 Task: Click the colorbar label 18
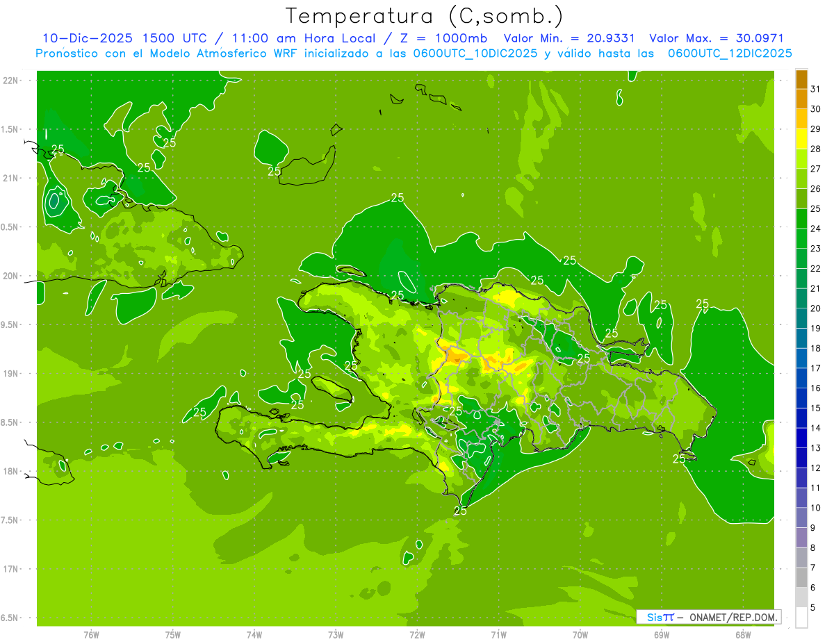tap(816, 348)
